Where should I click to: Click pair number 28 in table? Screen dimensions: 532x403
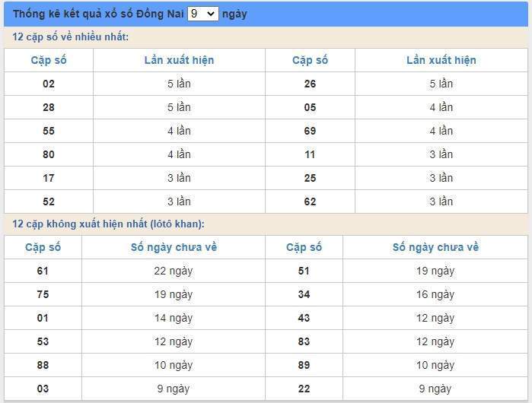tap(49, 107)
